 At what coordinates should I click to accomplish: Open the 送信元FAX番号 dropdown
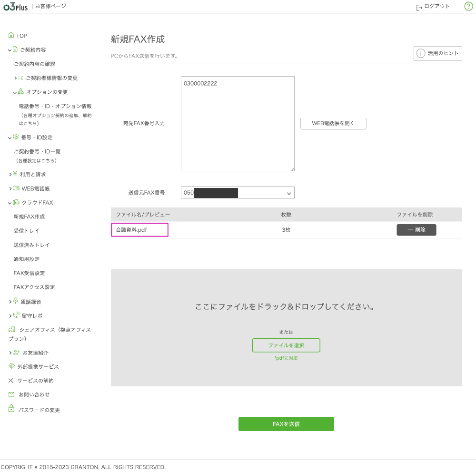[x=238, y=193]
